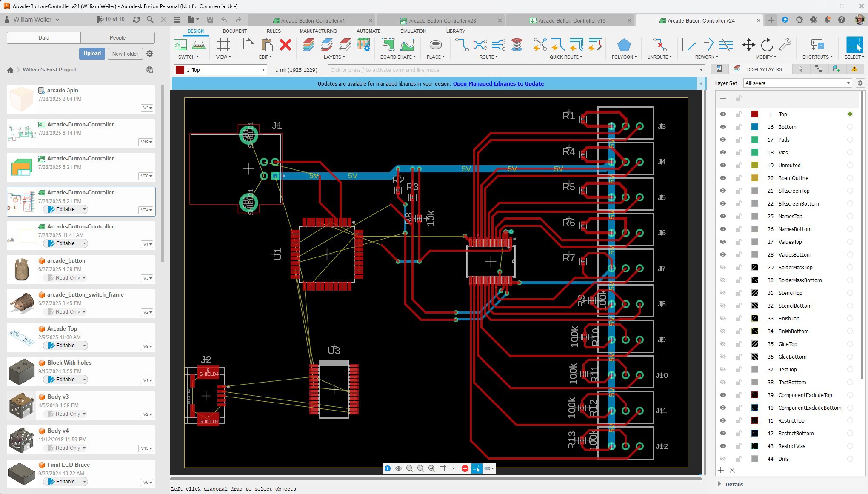Click the Rotate tool in Modify

[x=767, y=45]
